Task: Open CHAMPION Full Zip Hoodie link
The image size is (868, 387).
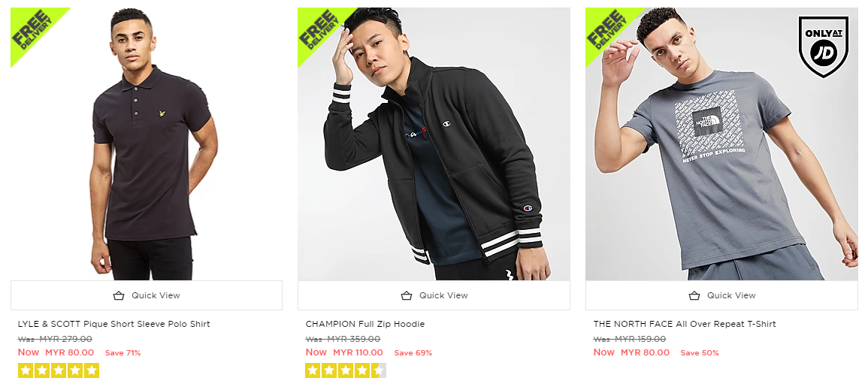Action: pos(365,324)
